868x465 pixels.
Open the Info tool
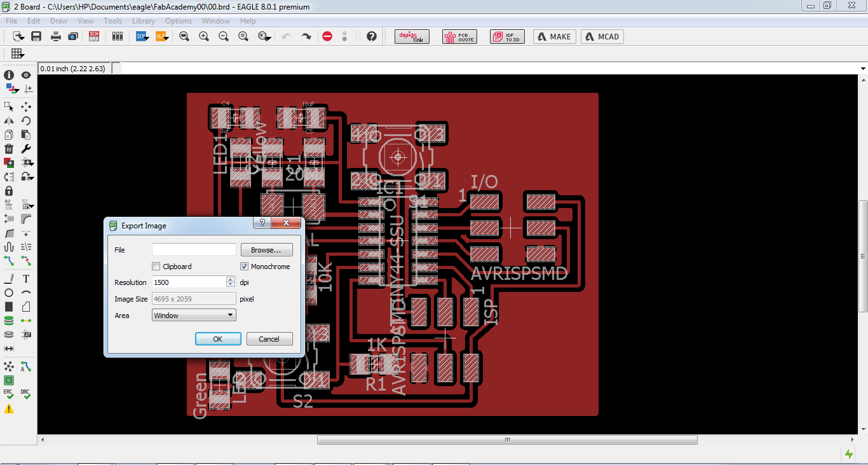[x=9, y=75]
